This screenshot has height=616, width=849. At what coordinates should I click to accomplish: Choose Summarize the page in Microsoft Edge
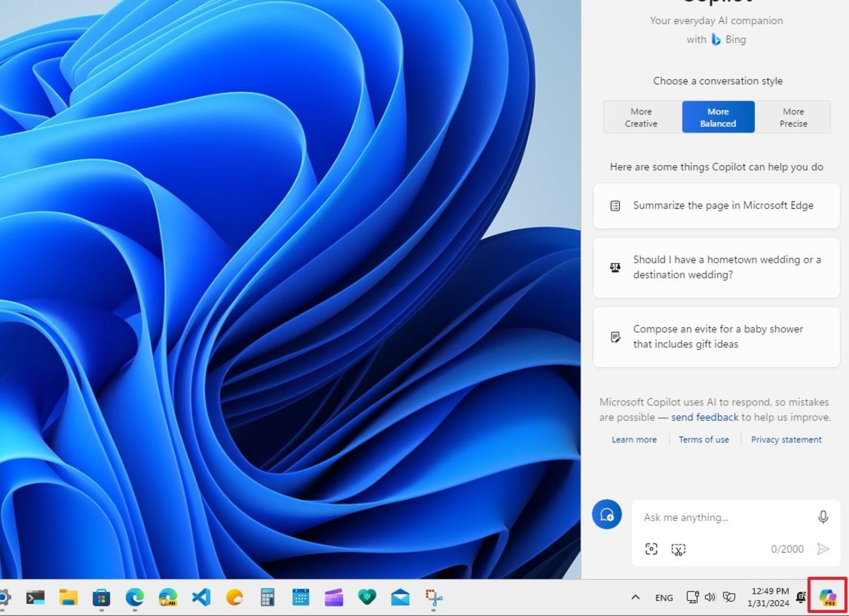pyautogui.click(x=716, y=206)
